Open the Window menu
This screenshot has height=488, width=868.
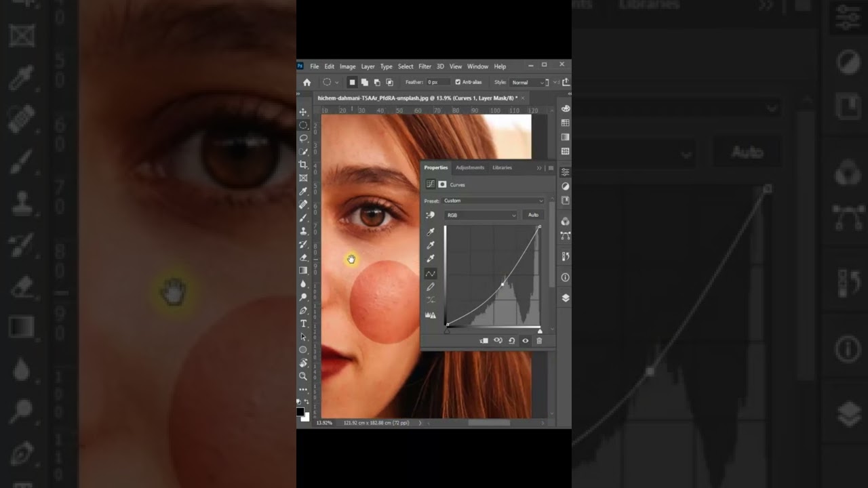click(477, 66)
